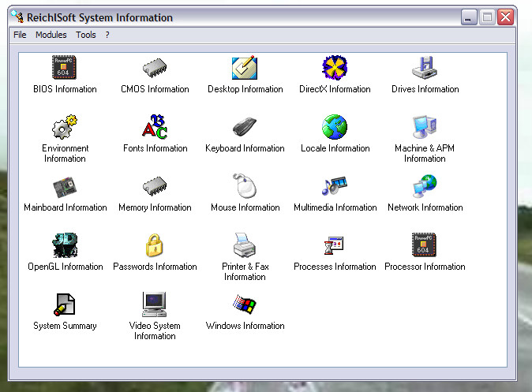
Task: Click the Drives Information floppy icon
Action: pyautogui.click(x=425, y=68)
